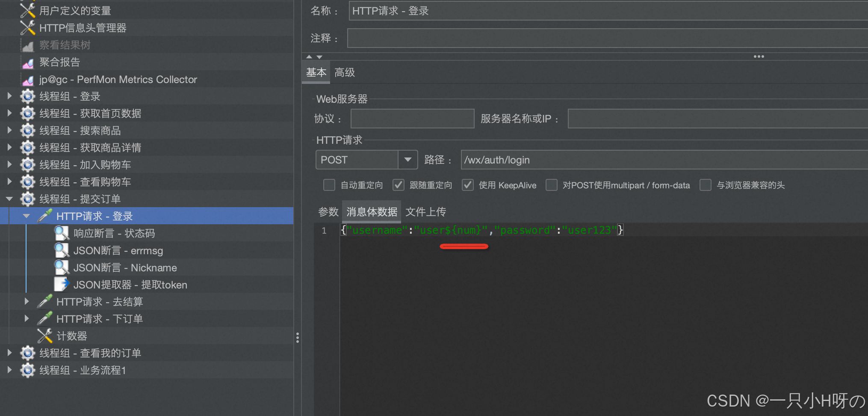
Task: Click the collapse-up arrow above the tabs
Action: point(309,56)
